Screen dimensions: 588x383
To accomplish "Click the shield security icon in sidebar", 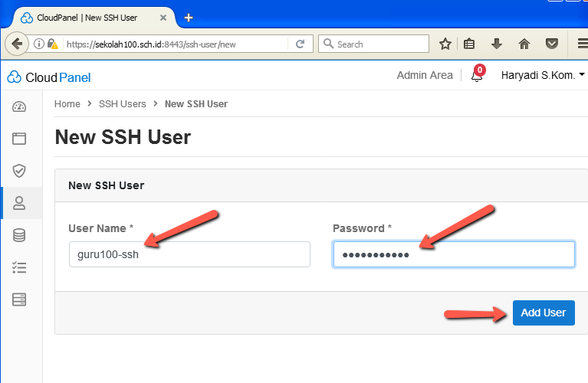I will [x=19, y=171].
